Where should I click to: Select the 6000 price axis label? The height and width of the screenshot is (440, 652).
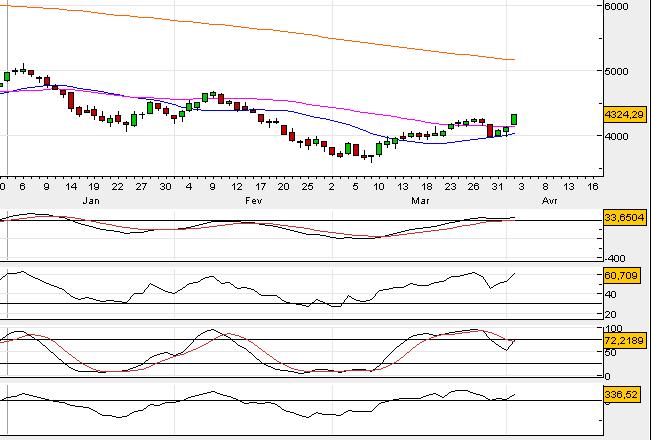pos(618,6)
